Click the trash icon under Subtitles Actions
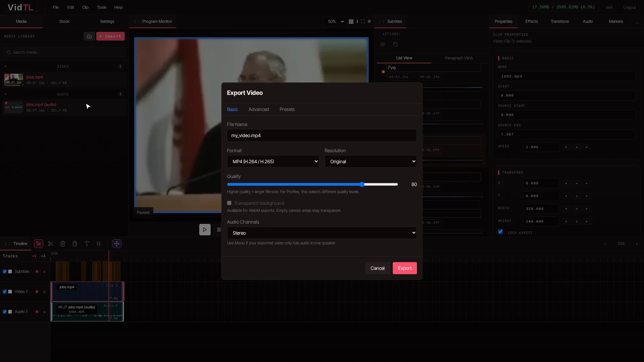 (x=395, y=44)
